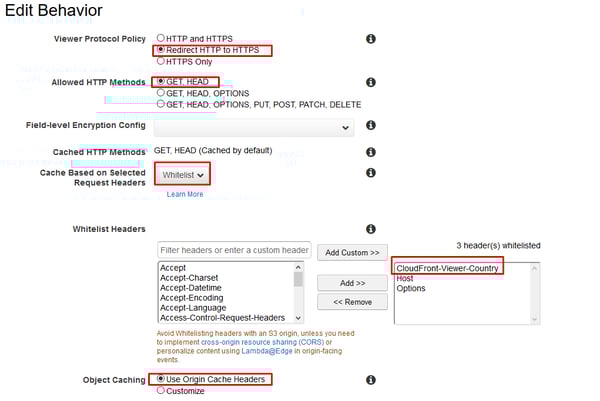Open info icon for Cache Based on Selected Request Headers
This screenshot has width=600, height=401.
pos(370,173)
